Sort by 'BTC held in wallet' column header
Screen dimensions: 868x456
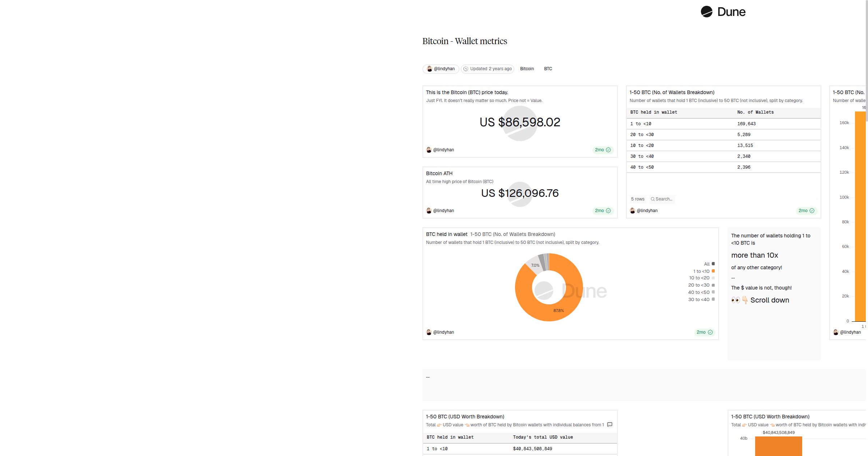tap(653, 112)
